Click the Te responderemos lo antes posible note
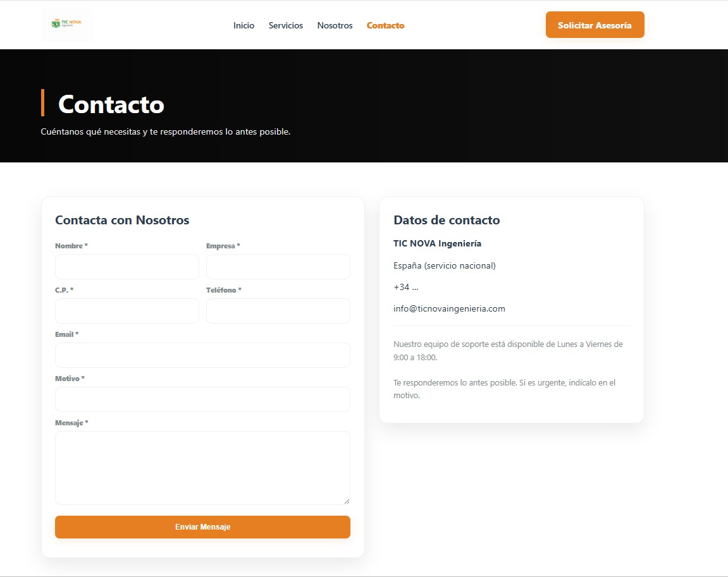The width and height of the screenshot is (728, 577). click(x=504, y=389)
